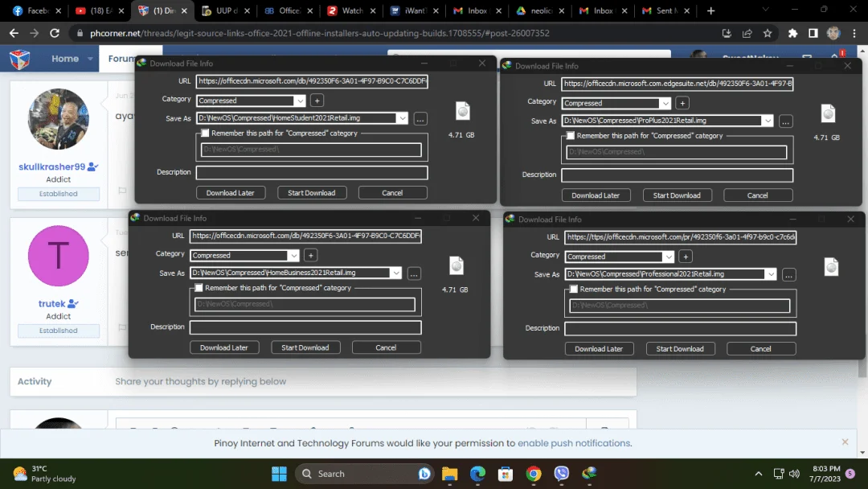Click trutek purple T avatar
This screenshot has width=868, height=489.
58,255
